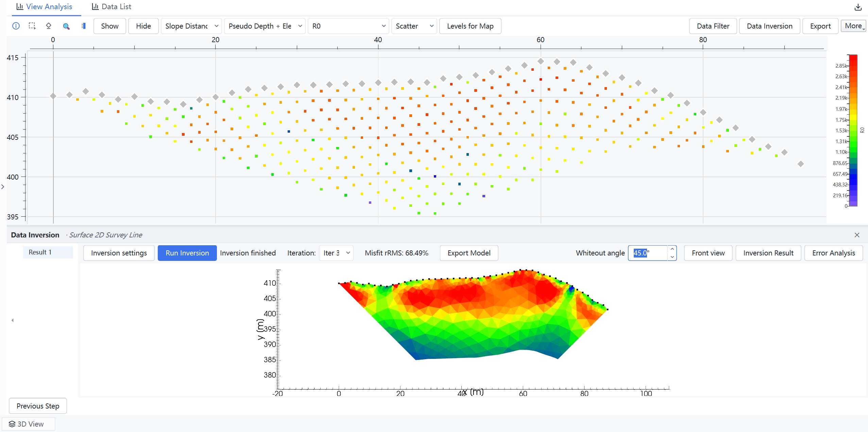This screenshot has height=432, width=868.
Task: Open the Inversion Result view
Action: (768, 253)
